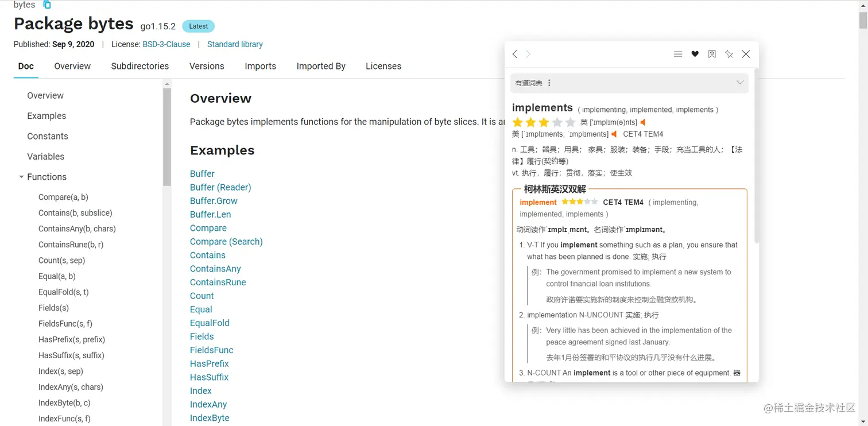Select Examples in the sidebar
868x426 pixels.
pyautogui.click(x=46, y=116)
